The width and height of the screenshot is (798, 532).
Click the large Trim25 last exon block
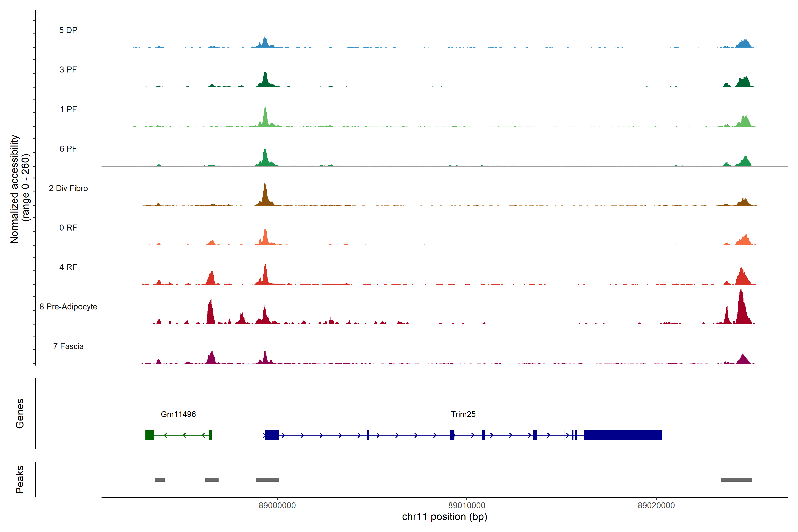(623, 435)
